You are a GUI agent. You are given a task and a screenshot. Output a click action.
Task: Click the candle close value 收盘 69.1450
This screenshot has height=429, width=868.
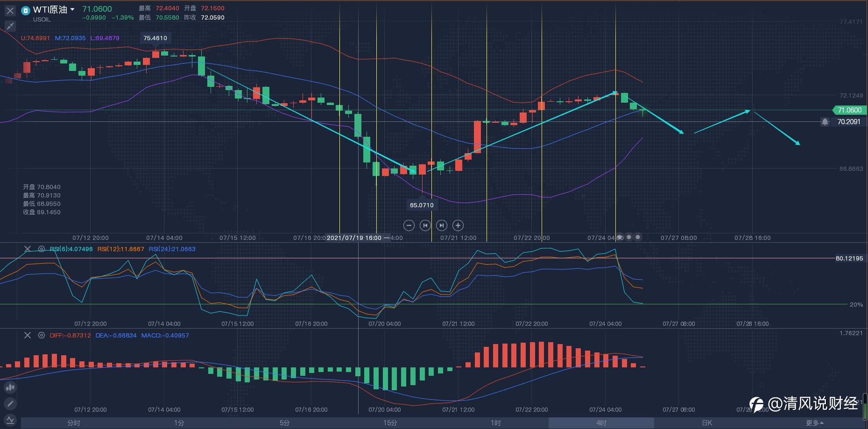coord(42,212)
